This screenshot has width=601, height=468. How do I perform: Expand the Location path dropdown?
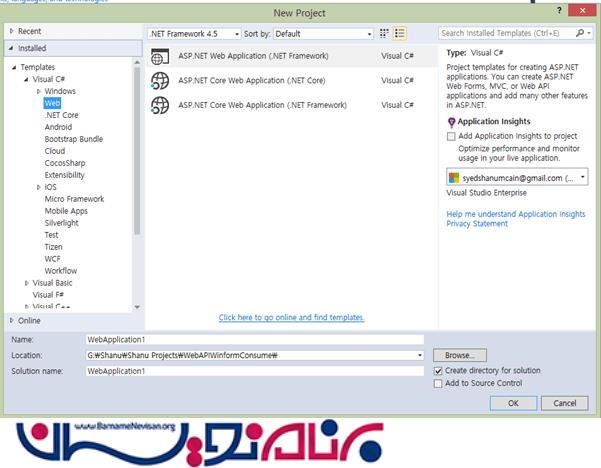click(421, 355)
